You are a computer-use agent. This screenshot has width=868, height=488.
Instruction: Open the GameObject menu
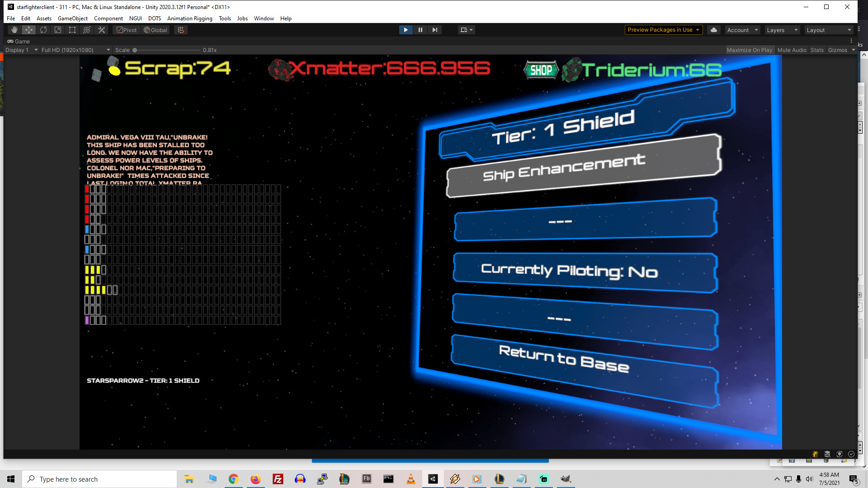(72, 18)
